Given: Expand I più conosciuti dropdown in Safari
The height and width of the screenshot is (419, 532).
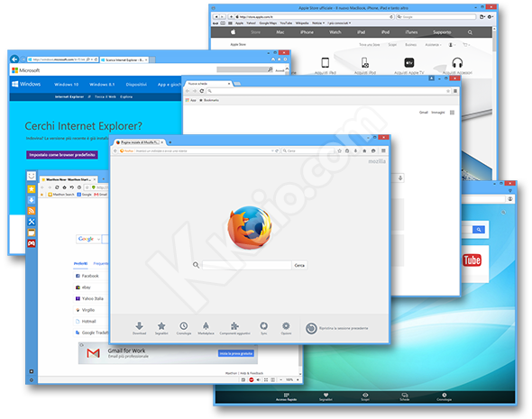Looking at the screenshot, I should tap(339, 23).
